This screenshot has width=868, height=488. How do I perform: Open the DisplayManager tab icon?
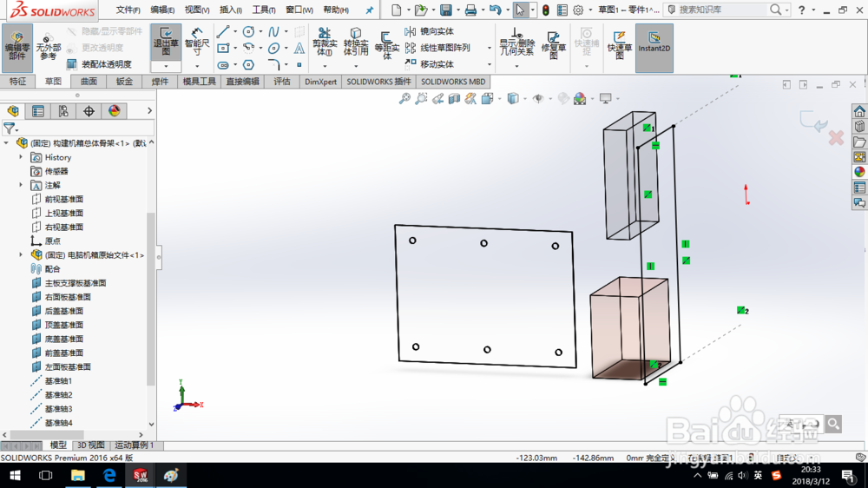[x=114, y=111]
